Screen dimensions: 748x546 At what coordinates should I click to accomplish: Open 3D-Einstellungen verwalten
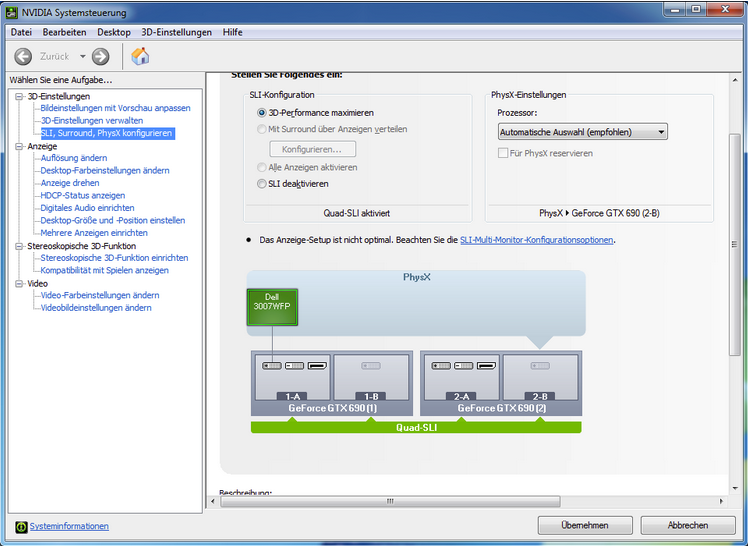92,121
